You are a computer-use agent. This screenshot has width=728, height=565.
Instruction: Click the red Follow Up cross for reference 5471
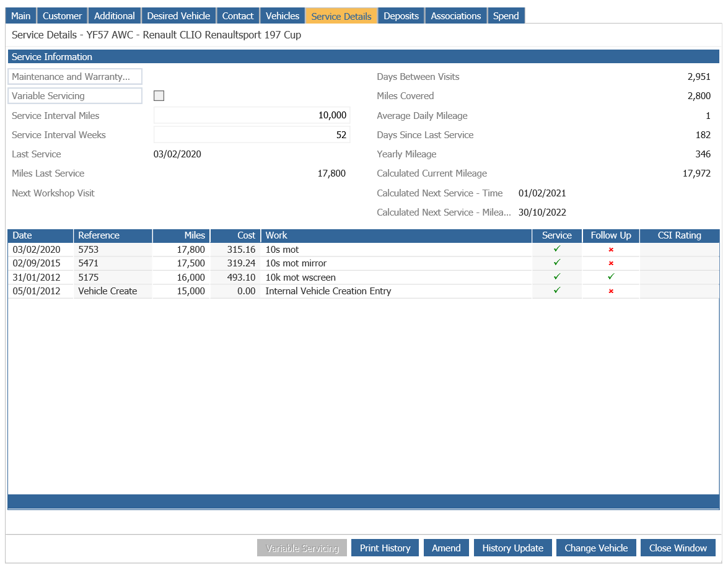611,263
